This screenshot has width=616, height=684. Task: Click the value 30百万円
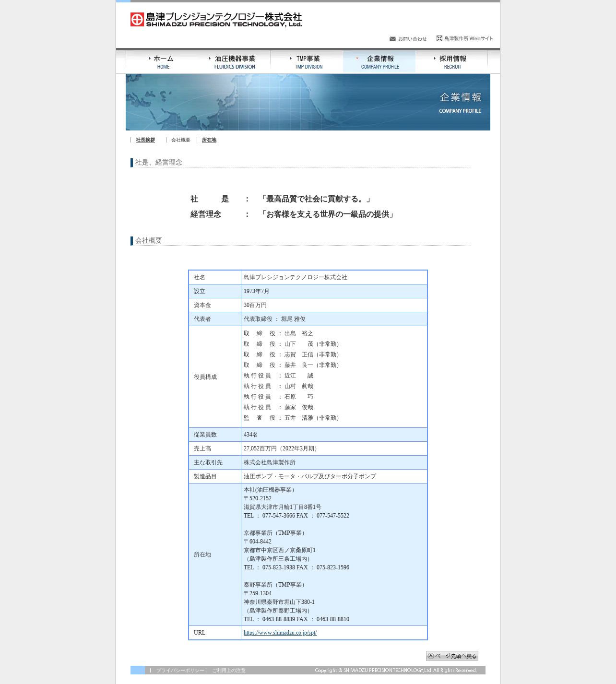click(x=255, y=305)
